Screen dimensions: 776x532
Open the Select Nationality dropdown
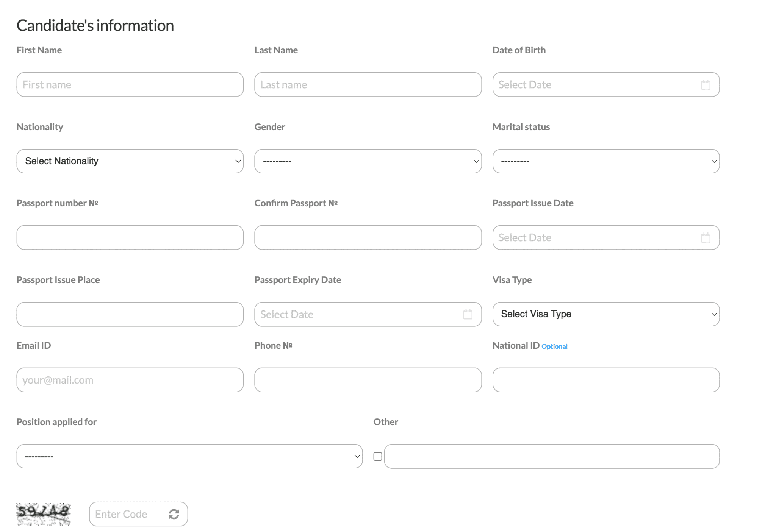[130, 161]
